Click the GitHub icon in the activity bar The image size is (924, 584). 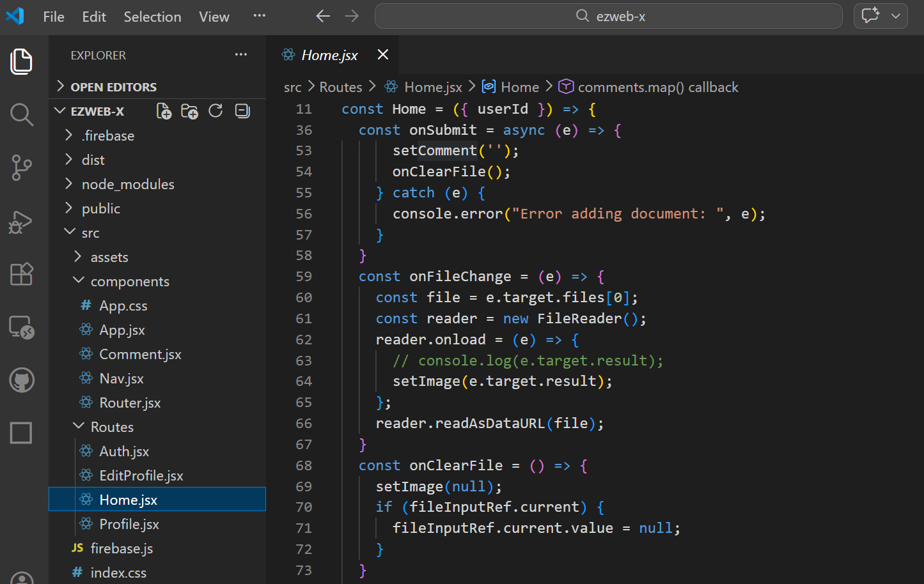click(21, 380)
